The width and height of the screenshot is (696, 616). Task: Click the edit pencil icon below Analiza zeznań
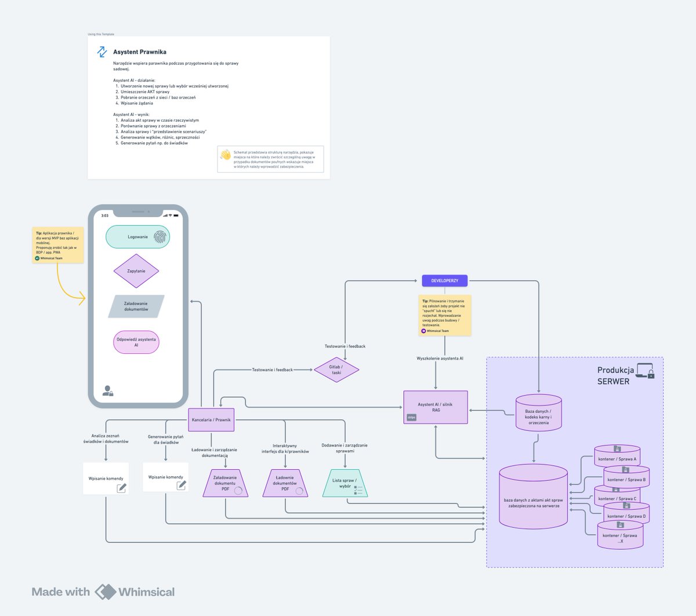(x=122, y=488)
